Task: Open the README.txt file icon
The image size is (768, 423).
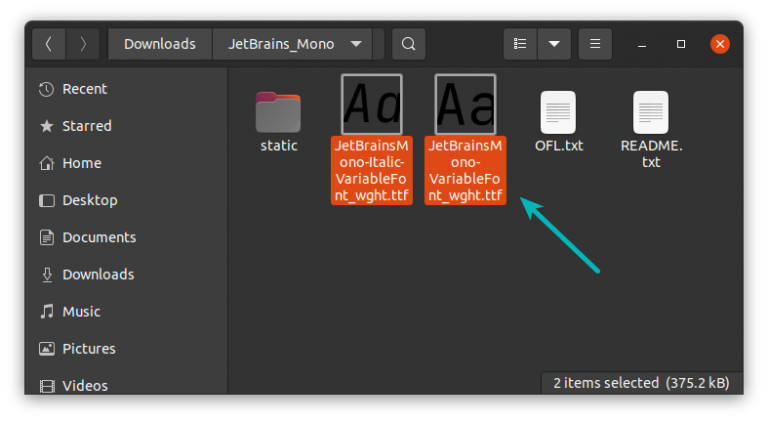Action: point(650,112)
